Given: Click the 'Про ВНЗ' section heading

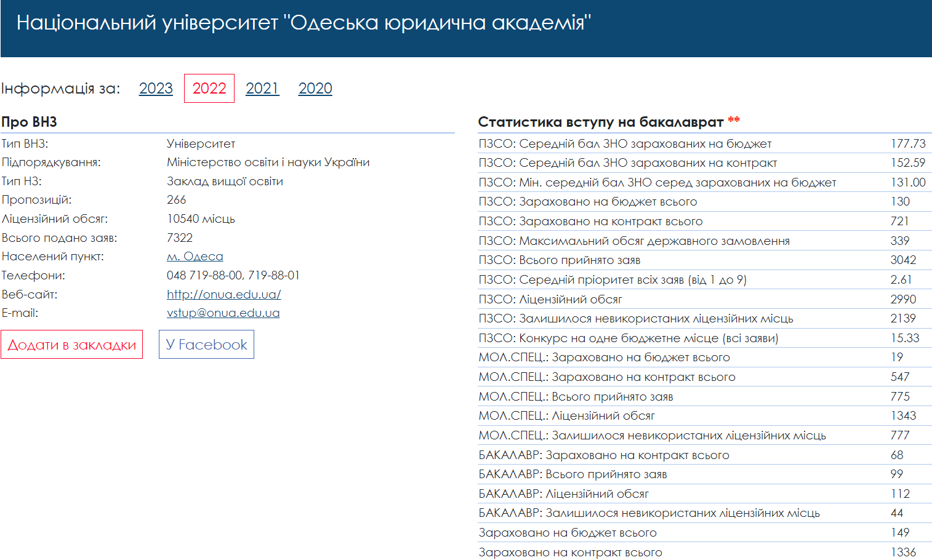Looking at the screenshot, I should (x=29, y=122).
